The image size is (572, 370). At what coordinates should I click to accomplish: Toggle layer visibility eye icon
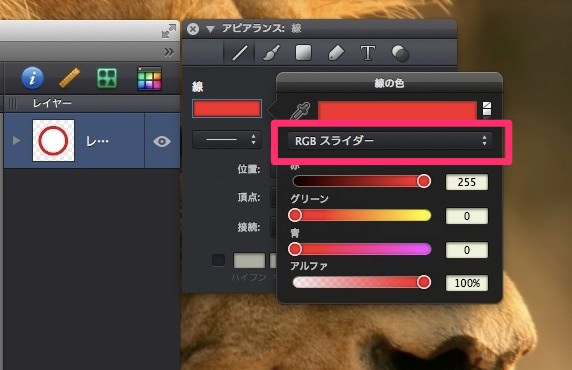162,141
